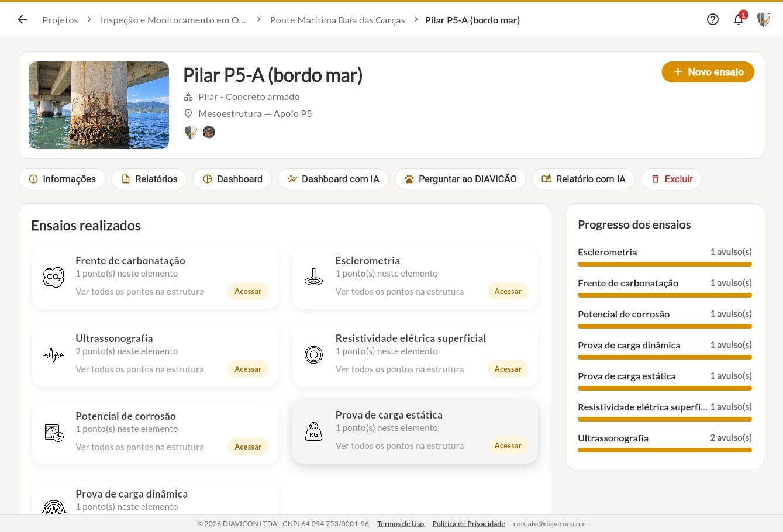Open the Inspeção e Monitoramento breadcrumb

tap(173, 20)
